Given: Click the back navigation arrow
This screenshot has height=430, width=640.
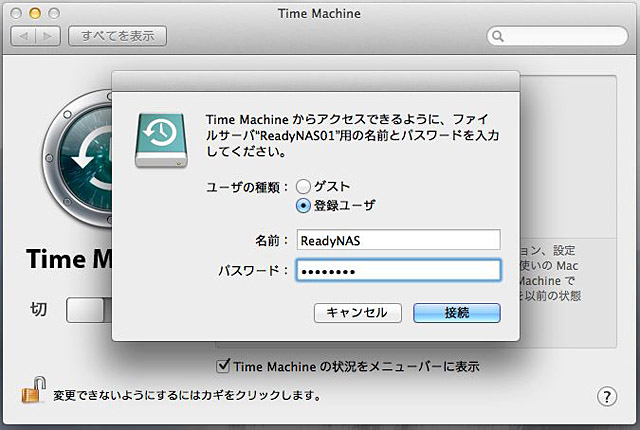Looking at the screenshot, I should pos(24,37).
